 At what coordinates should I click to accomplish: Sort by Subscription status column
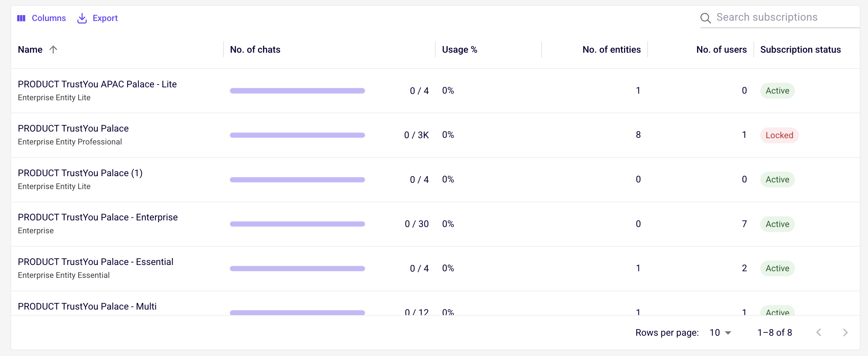click(x=800, y=49)
